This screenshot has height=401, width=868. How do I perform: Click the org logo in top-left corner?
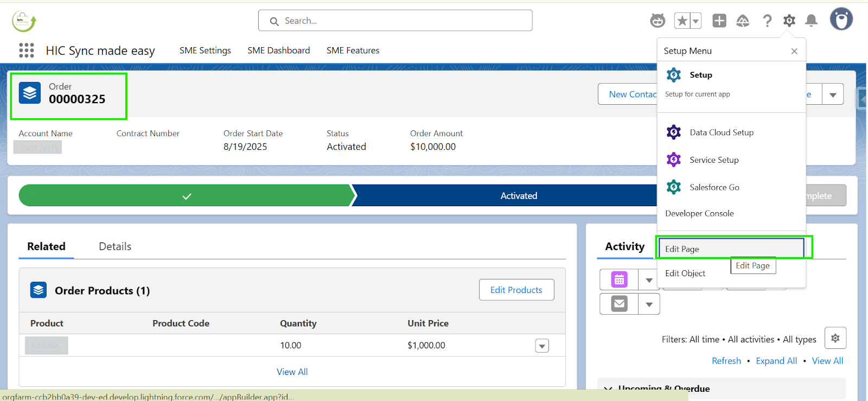pyautogui.click(x=24, y=21)
